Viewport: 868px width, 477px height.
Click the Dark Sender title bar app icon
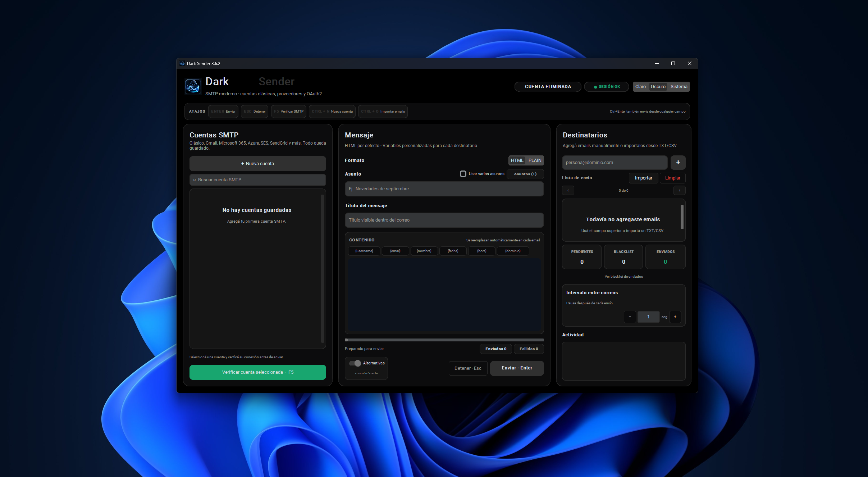(x=182, y=64)
